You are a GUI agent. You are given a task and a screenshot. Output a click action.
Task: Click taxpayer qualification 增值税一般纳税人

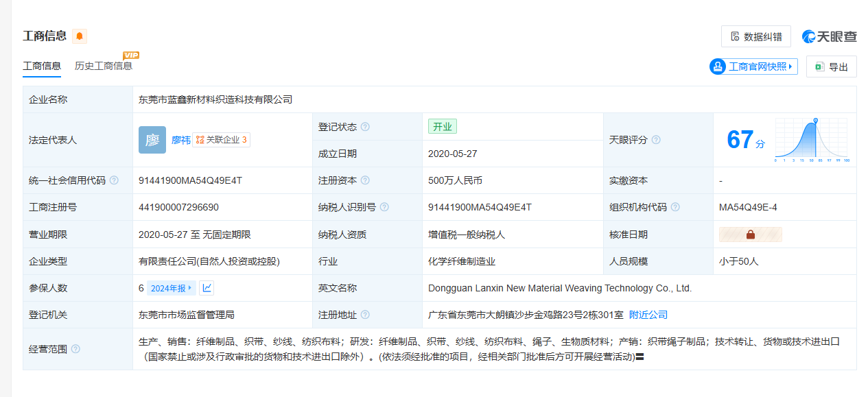point(467,234)
